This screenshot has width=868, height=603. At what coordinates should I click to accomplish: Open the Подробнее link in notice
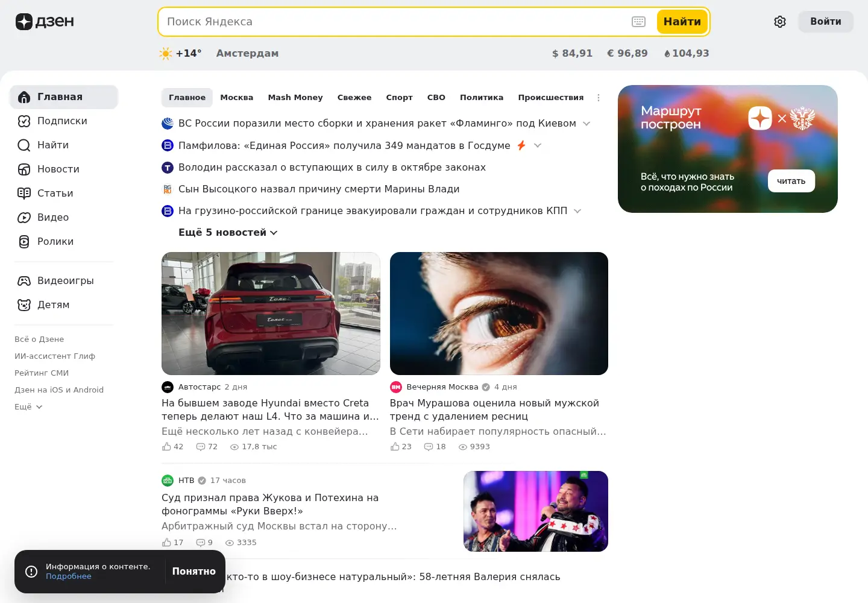tap(69, 576)
